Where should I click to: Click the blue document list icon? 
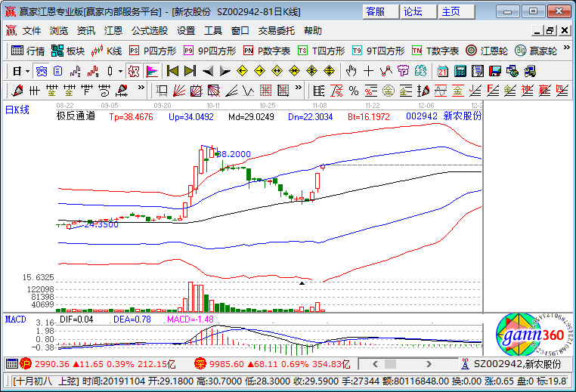click(57, 71)
